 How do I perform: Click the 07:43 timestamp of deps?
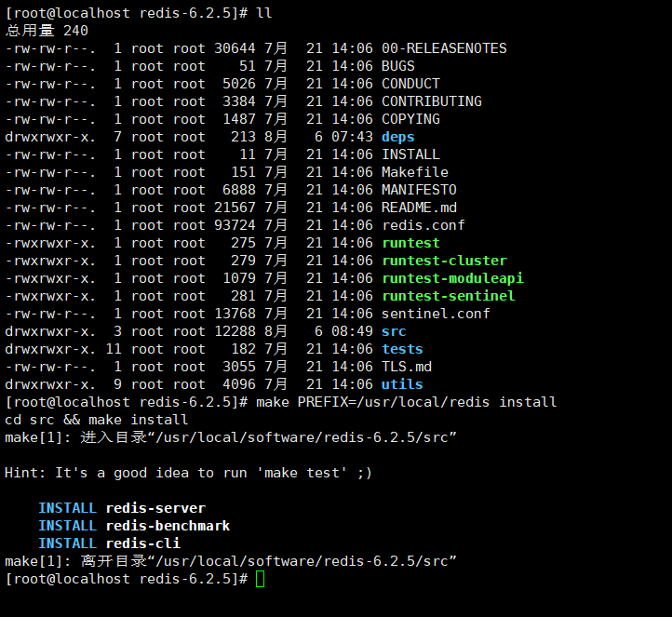coord(352,137)
